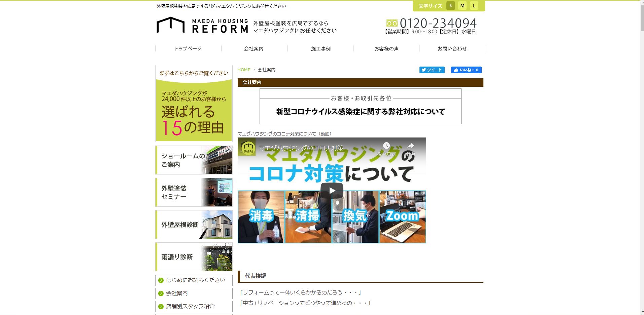Click the Facebook like button
This screenshot has height=315, width=644.
click(x=466, y=70)
